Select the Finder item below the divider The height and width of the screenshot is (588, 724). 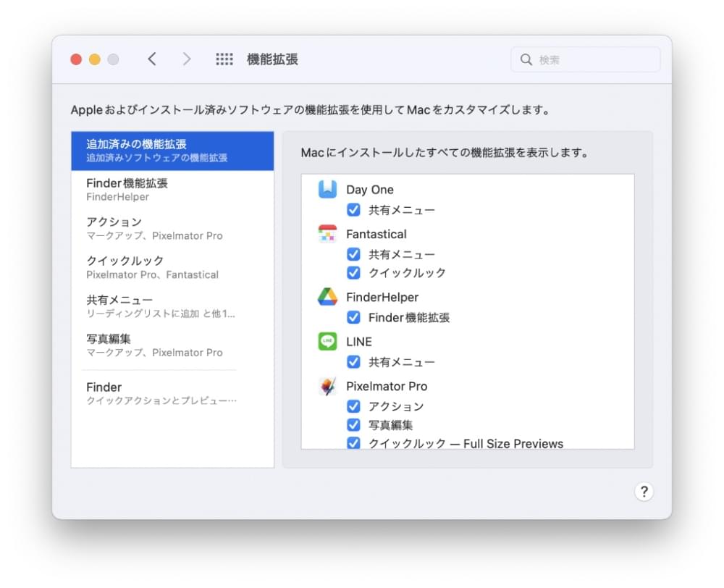[x=172, y=393]
